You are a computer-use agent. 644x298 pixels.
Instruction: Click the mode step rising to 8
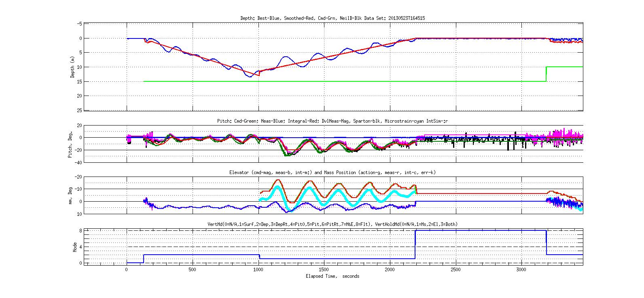pos(415,245)
